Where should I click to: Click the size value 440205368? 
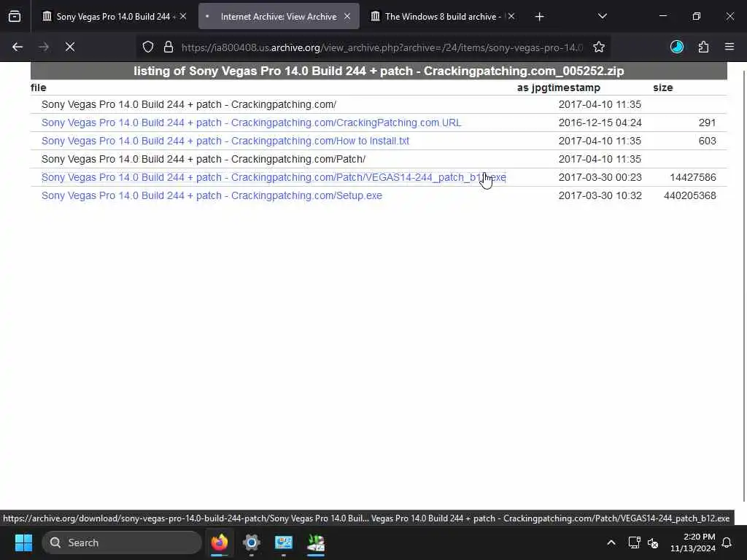(x=690, y=195)
